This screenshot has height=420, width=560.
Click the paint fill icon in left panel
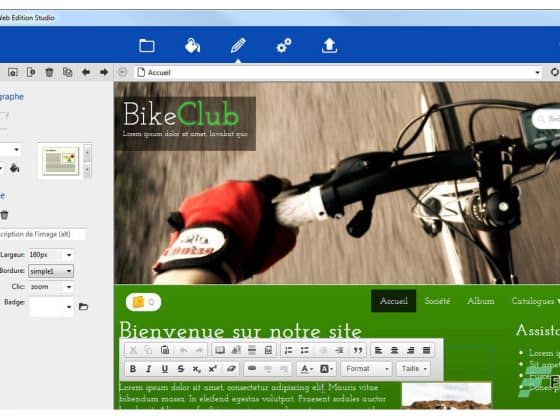15,168
